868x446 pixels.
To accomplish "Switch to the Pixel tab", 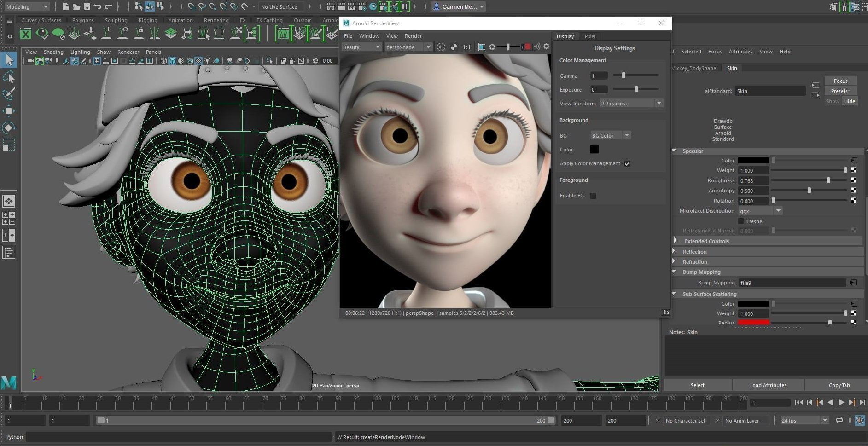I will pos(589,36).
